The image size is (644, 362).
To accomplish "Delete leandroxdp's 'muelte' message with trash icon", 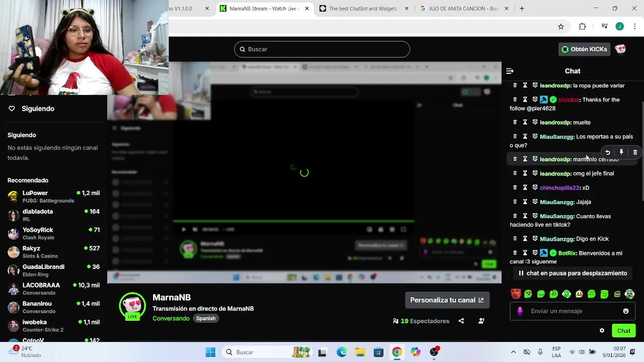I will (515, 122).
